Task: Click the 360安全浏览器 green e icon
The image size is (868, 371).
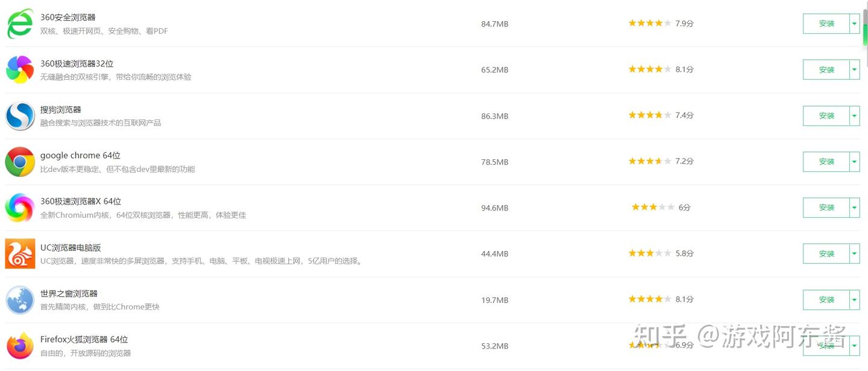Action: [x=20, y=24]
